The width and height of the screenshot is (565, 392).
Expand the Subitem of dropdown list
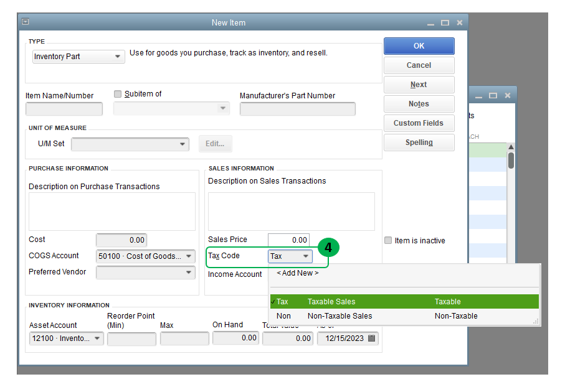coord(222,108)
